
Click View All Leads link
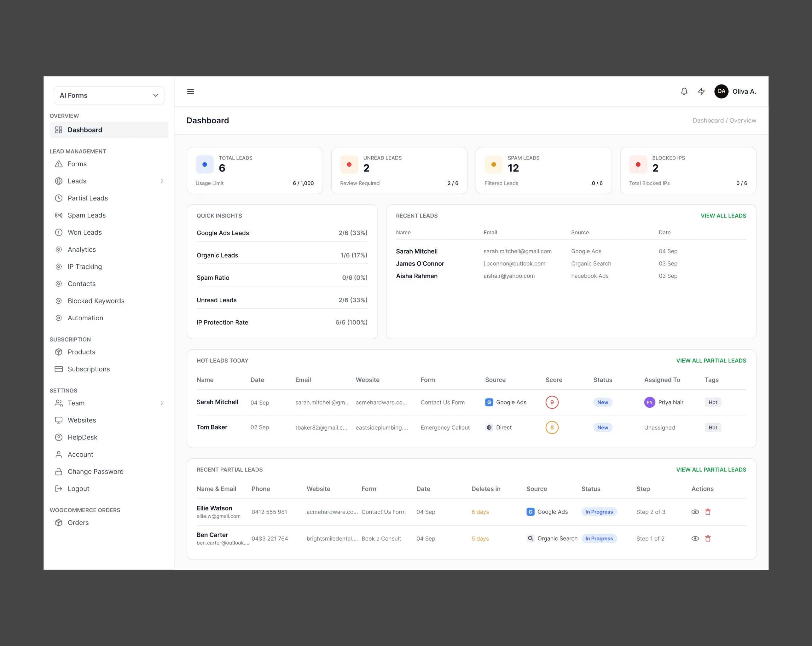click(723, 216)
